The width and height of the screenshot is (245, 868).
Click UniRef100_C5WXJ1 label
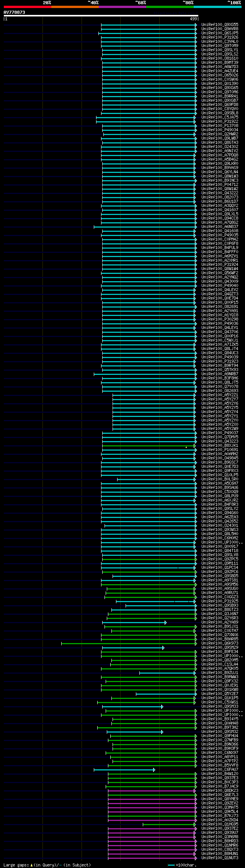[x=220, y=340]
